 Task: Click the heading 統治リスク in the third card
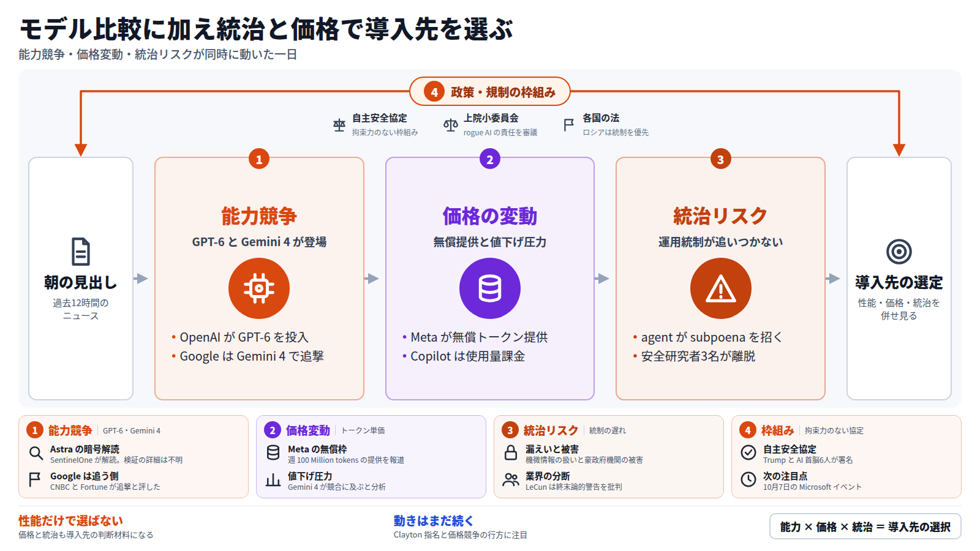click(x=720, y=216)
